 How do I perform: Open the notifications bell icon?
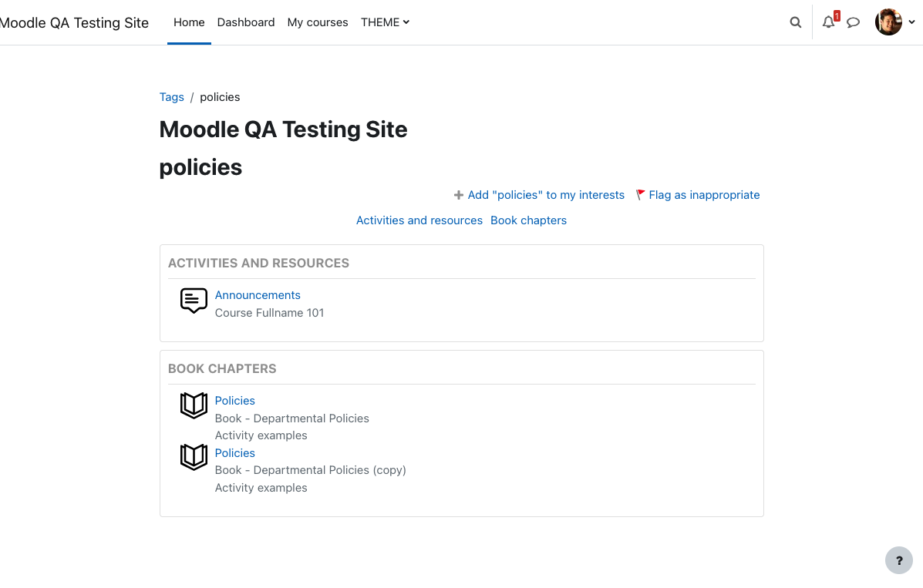tap(828, 22)
